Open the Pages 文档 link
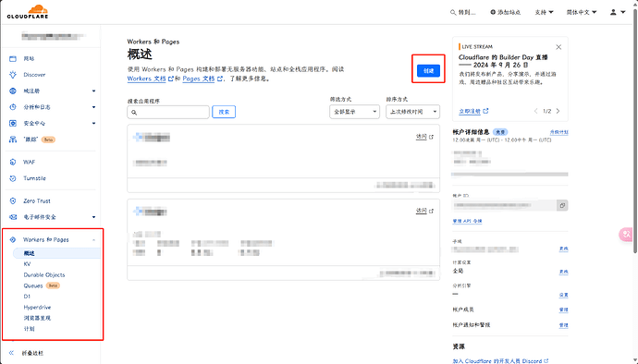 199,79
